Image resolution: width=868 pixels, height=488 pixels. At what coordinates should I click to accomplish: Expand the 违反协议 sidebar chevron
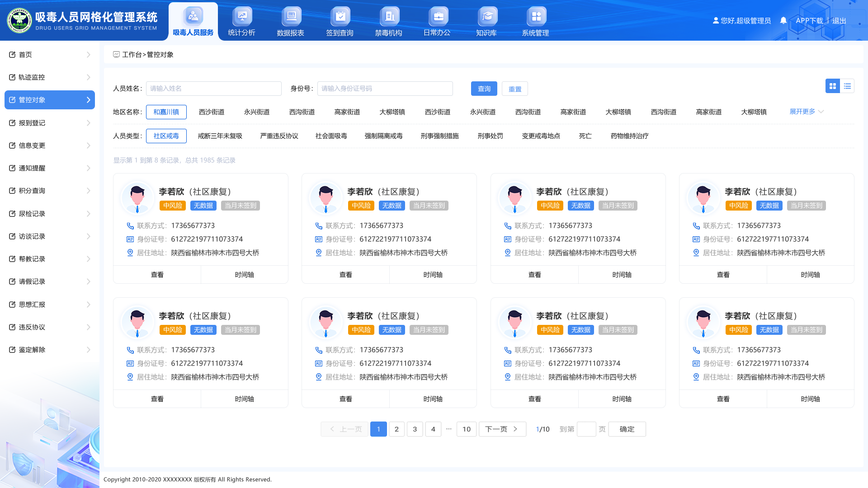89,327
